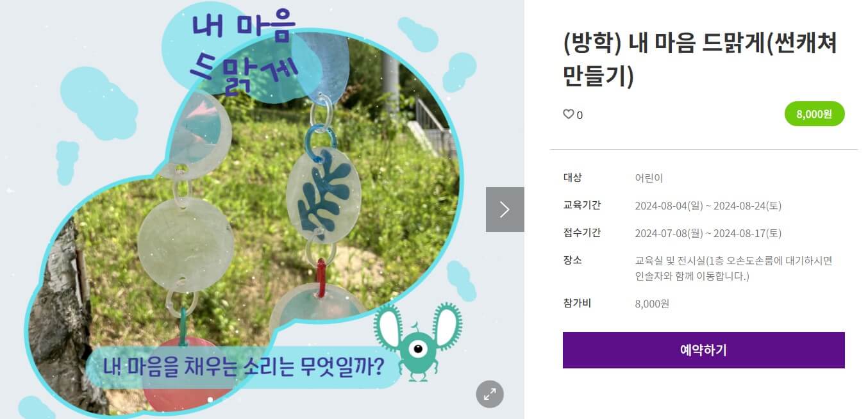This screenshot has width=868, height=419.
Task: Click the sun catcher program poster image
Action: pyautogui.click(x=262, y=209)
